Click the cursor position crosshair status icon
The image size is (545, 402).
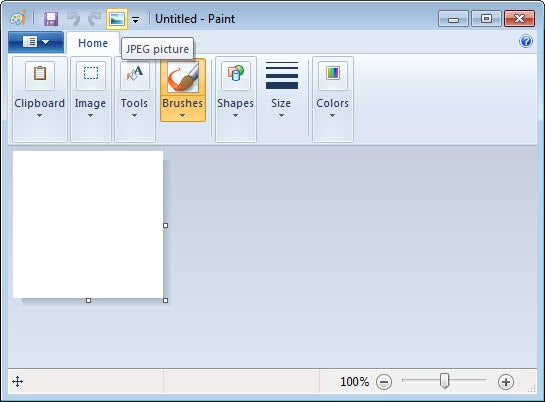pos(17,382)
